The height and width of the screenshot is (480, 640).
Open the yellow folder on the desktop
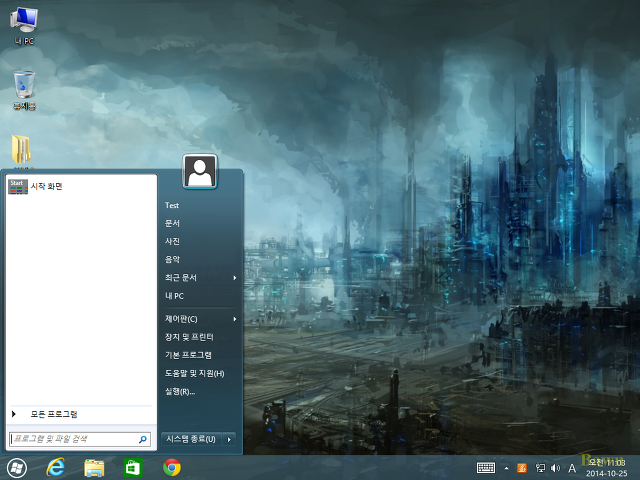point(21,150)
